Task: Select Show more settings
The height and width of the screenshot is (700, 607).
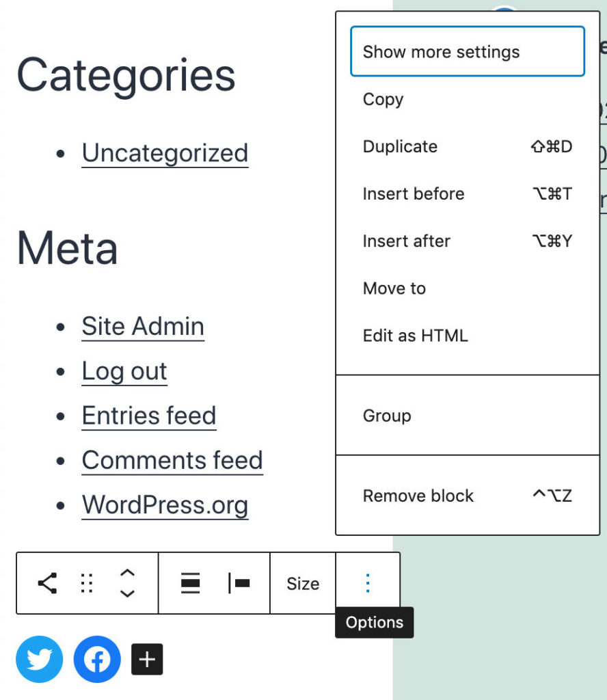Action: tap(441, 51)
